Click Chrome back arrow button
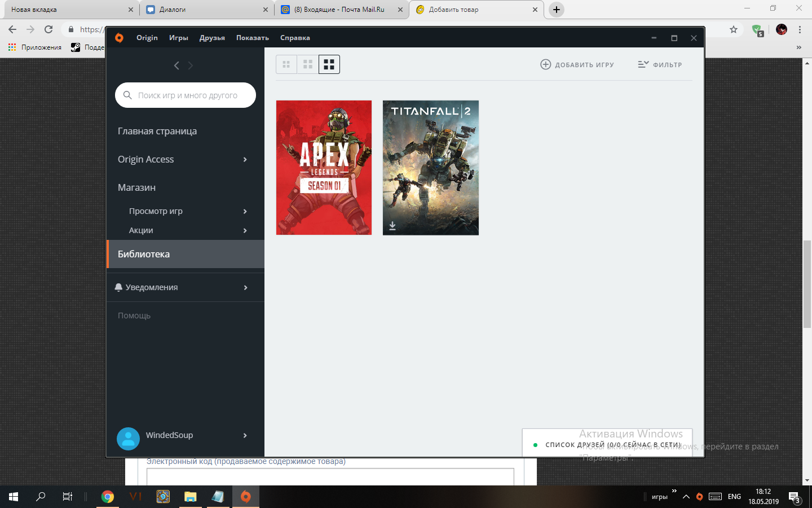 pos(12,29)
